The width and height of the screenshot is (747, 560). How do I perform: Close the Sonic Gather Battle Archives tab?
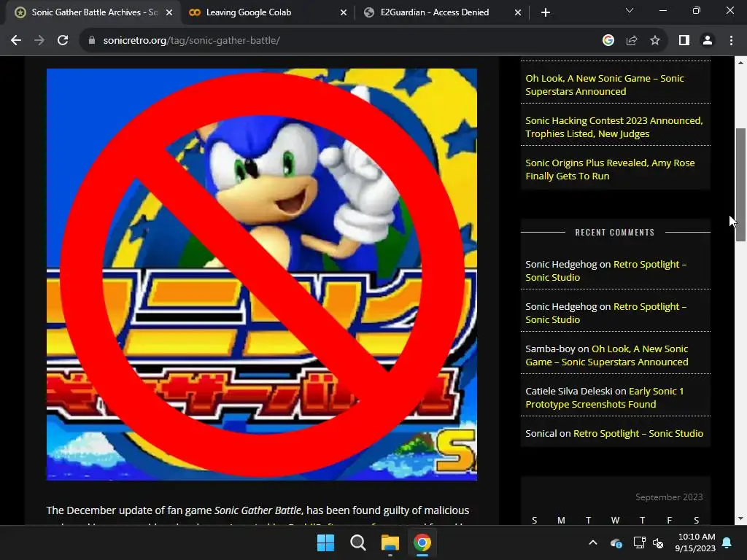point(169,12)
